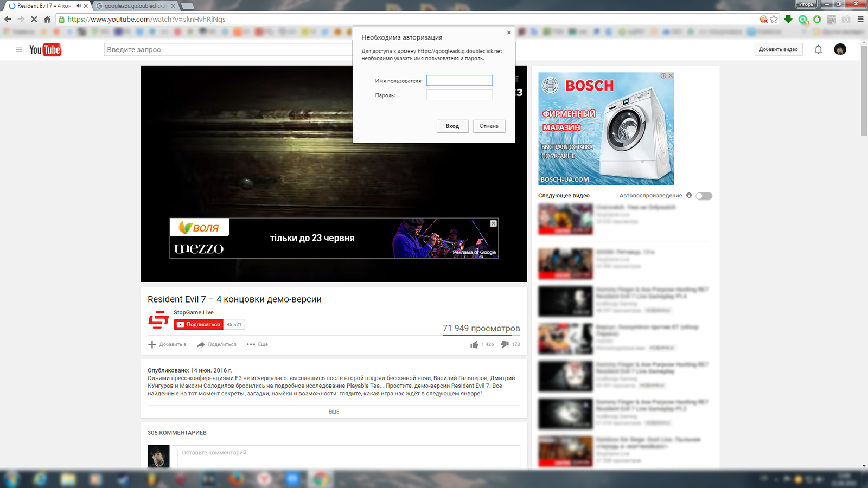Close the Resident Evil 7 tab
This screenshot has height=488, width=868.
coord(86,6)
